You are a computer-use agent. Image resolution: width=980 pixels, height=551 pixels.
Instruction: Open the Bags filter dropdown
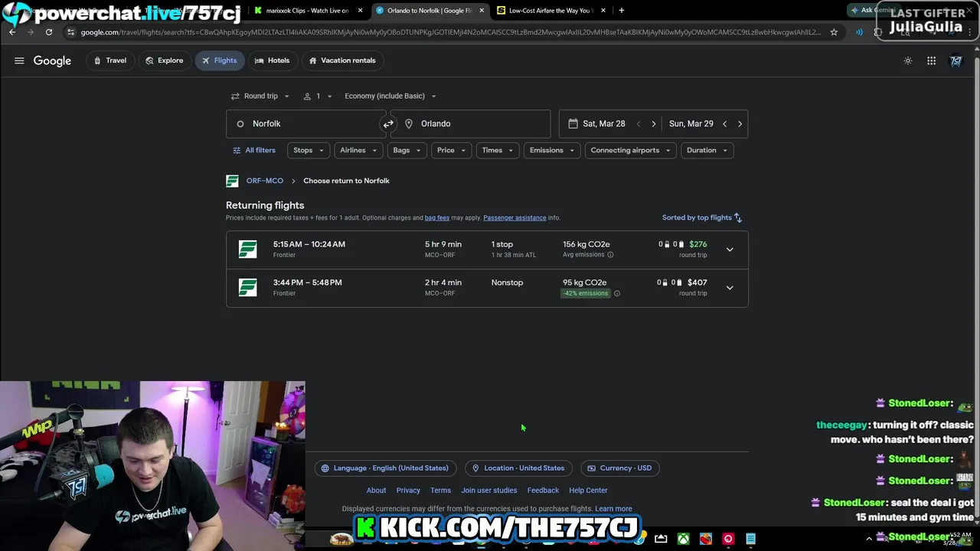coord(407,150)
